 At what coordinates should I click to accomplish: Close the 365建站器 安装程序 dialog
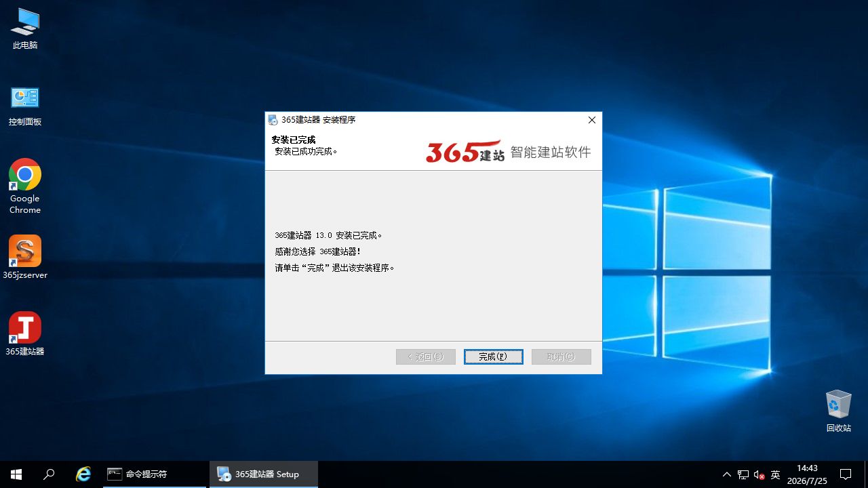(x=591, y=120)
